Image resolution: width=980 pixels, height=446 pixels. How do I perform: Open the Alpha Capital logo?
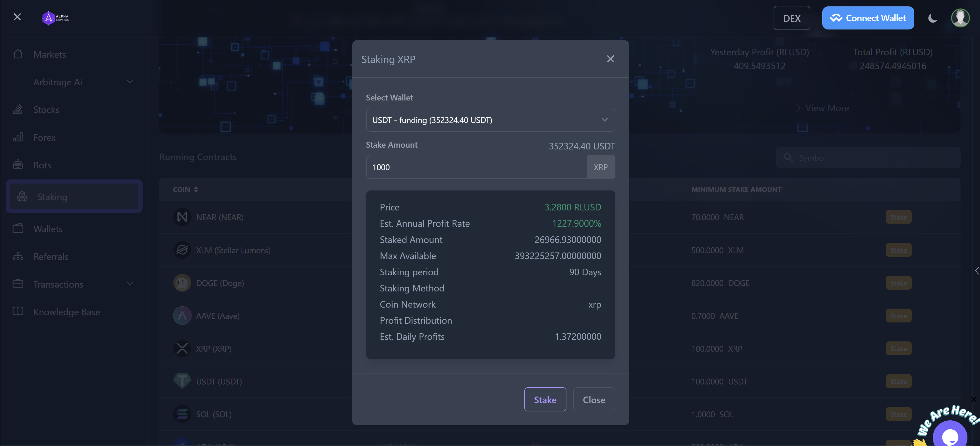click(55, 18)
